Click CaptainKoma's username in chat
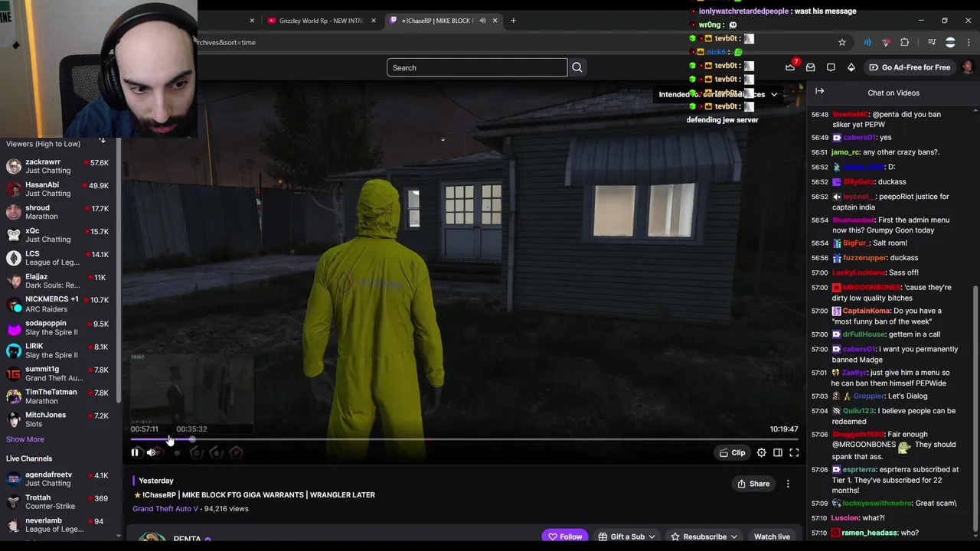This screenshot has height=551, width=980. (867, 311)
